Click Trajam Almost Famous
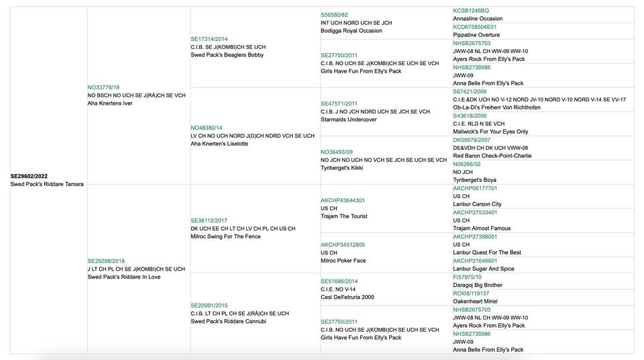The image size is (644, 360). (x=482, y=228)
